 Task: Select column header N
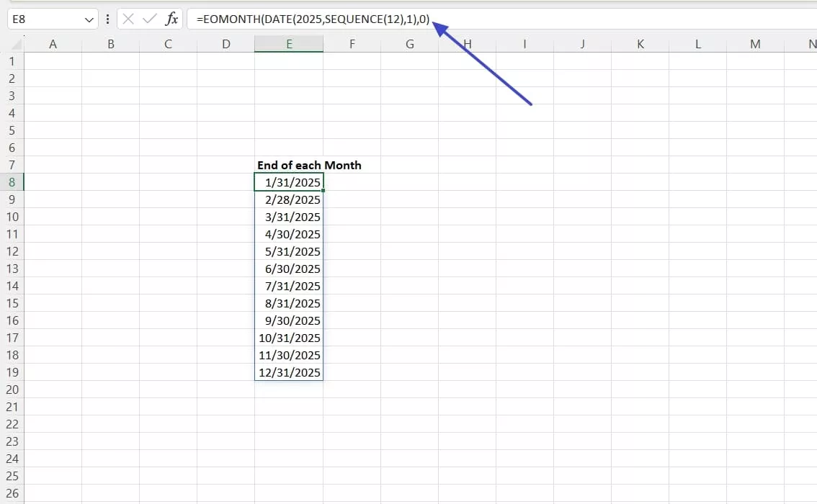click(x=811, y=43)
